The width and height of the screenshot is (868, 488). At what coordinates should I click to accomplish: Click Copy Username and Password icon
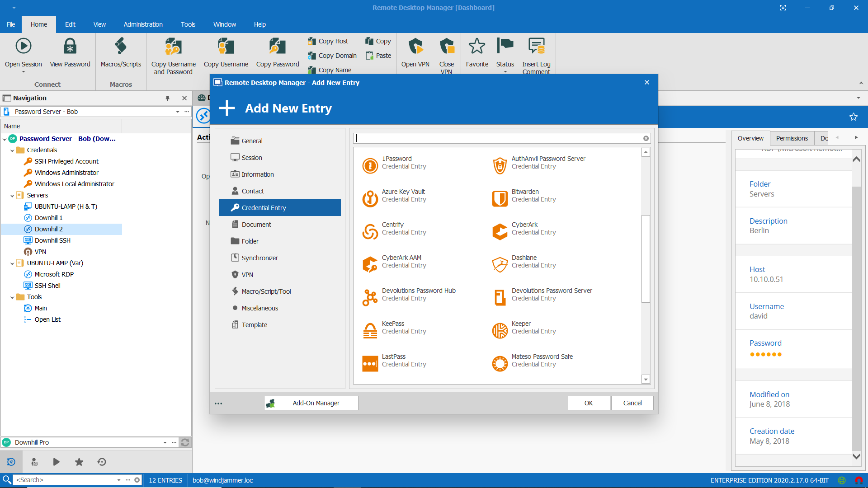(173, 46)
